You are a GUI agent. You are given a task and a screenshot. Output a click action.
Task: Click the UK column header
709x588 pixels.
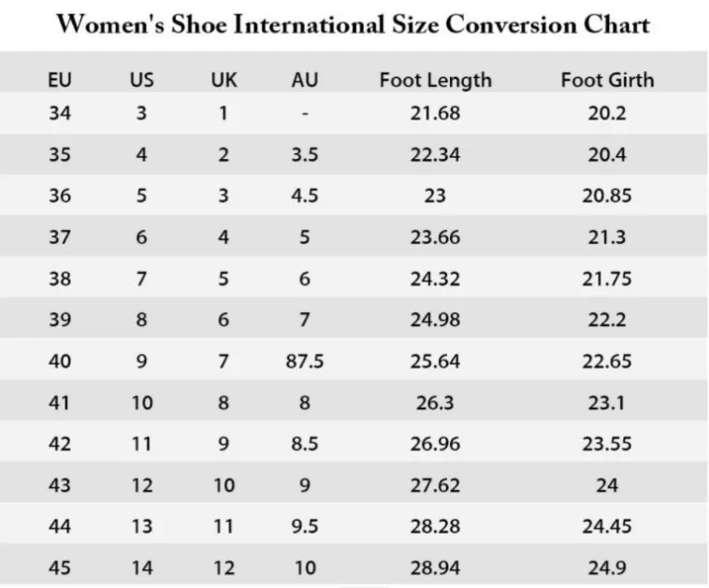[224, 79]
